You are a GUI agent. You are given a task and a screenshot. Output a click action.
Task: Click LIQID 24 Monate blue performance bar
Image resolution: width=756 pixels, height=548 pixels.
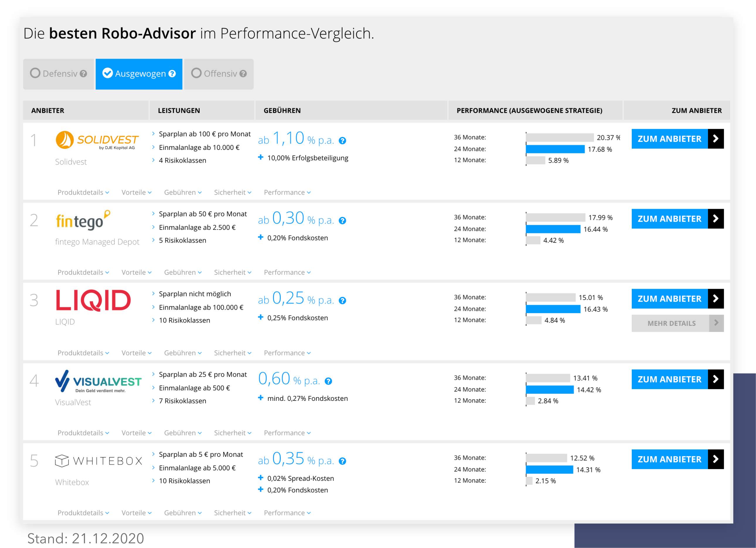pos(553,309)
